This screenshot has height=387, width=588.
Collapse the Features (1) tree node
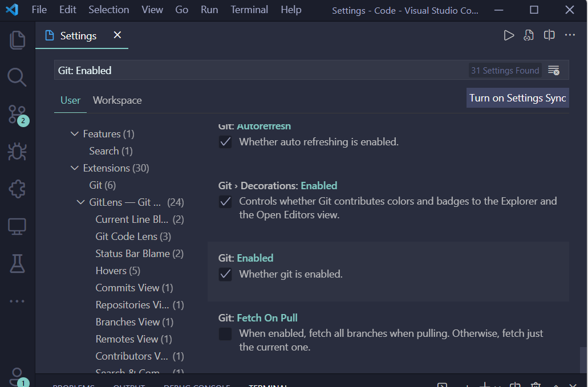(x=75, y=134)
